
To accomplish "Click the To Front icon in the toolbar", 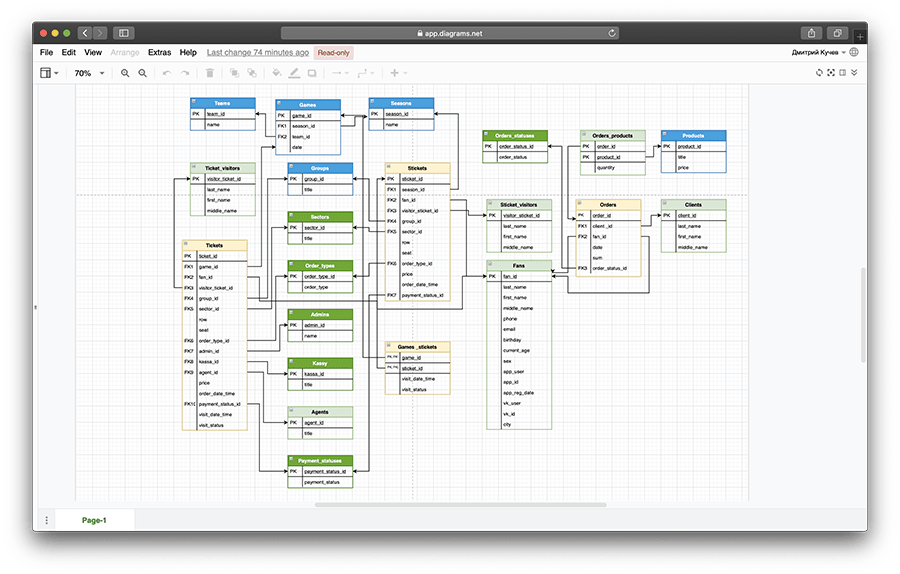I will click(234, 73).
